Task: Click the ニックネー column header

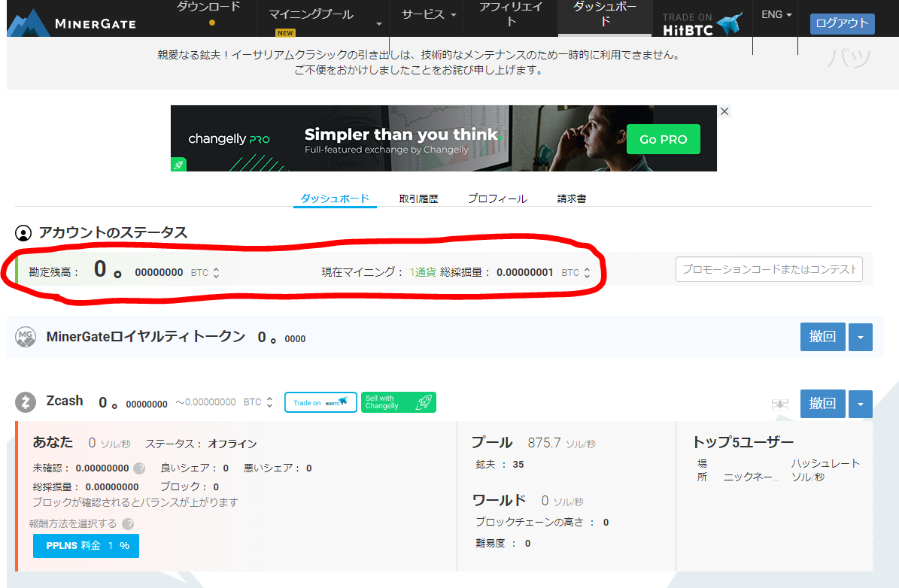Action: [751, 477]
